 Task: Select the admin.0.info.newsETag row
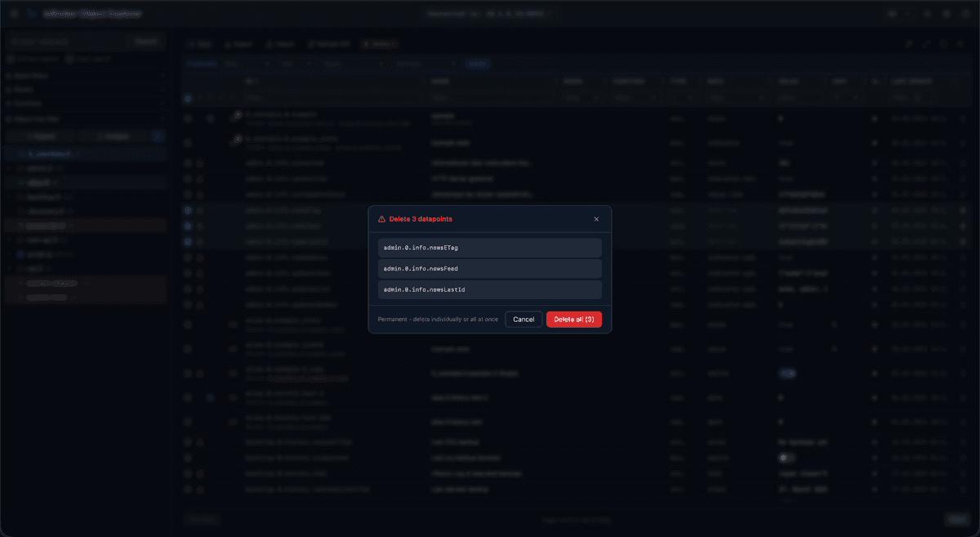(x=490, y=248)
